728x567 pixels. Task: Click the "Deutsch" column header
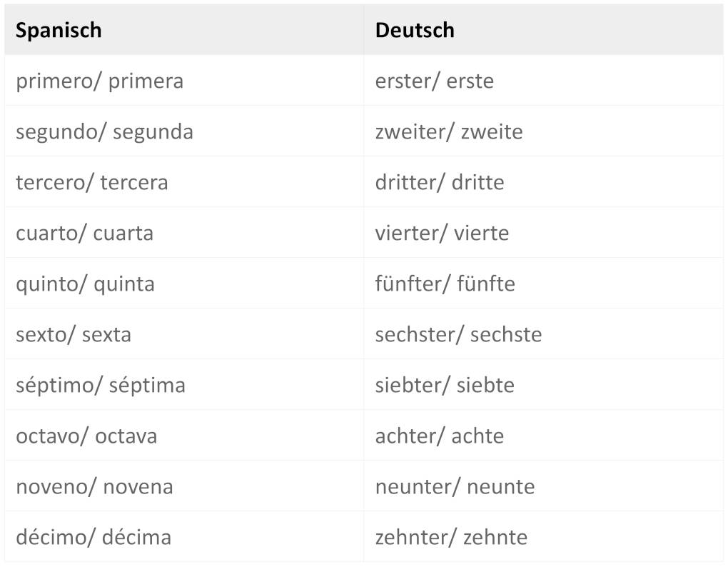tap(415, 30)
